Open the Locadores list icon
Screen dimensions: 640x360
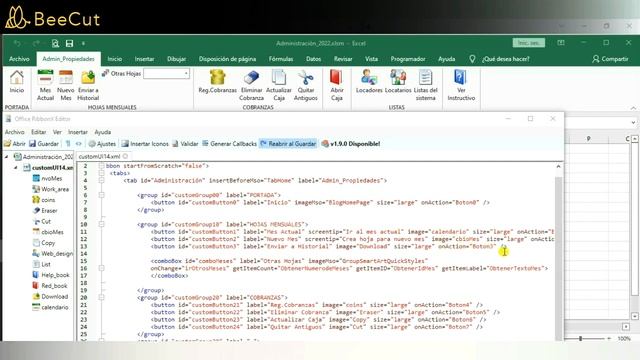pyautogui.click(x=369, y=78)
